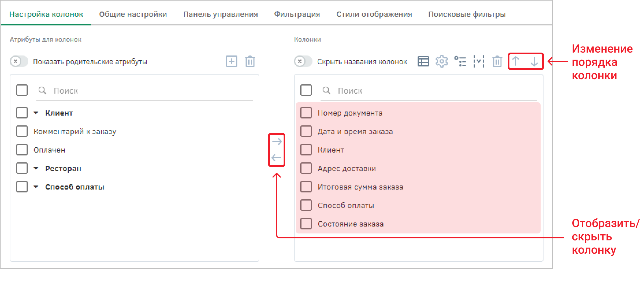This screenshot has width=644, height=295.
Task: Click the trash icon in attributes panel
Action: [250, 61]
